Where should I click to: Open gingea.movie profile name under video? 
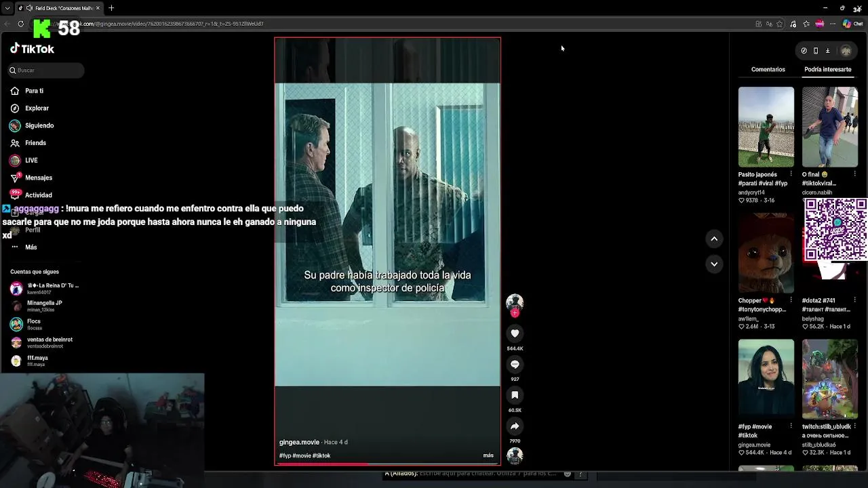pos(299,442)
